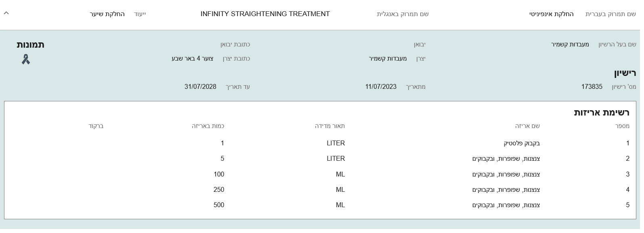Click the manufacturer address צוער 4 באר שבע

[x=193, y=59]
